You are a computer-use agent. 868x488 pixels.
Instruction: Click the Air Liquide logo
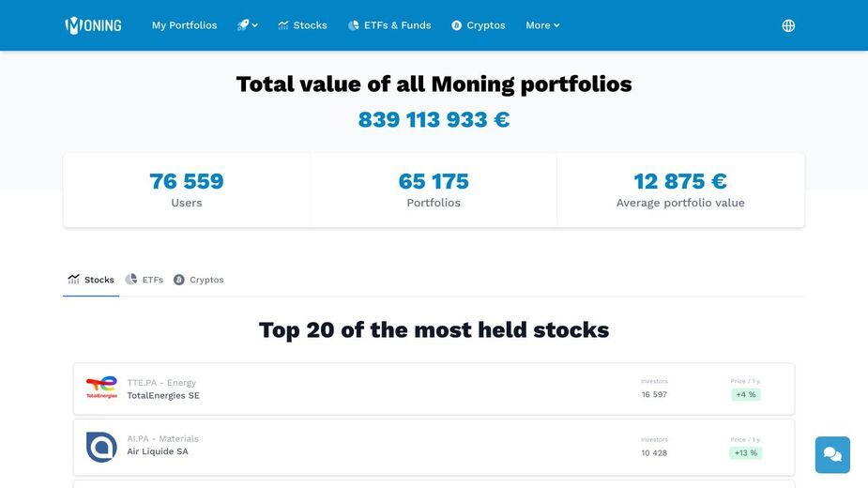[102, 447]
